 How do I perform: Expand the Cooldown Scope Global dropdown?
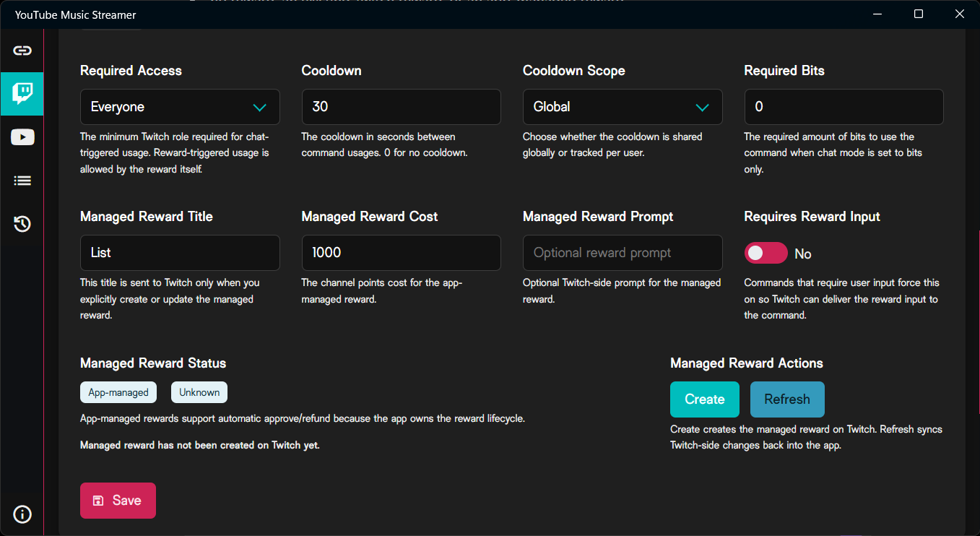click(x=623, y=107)
